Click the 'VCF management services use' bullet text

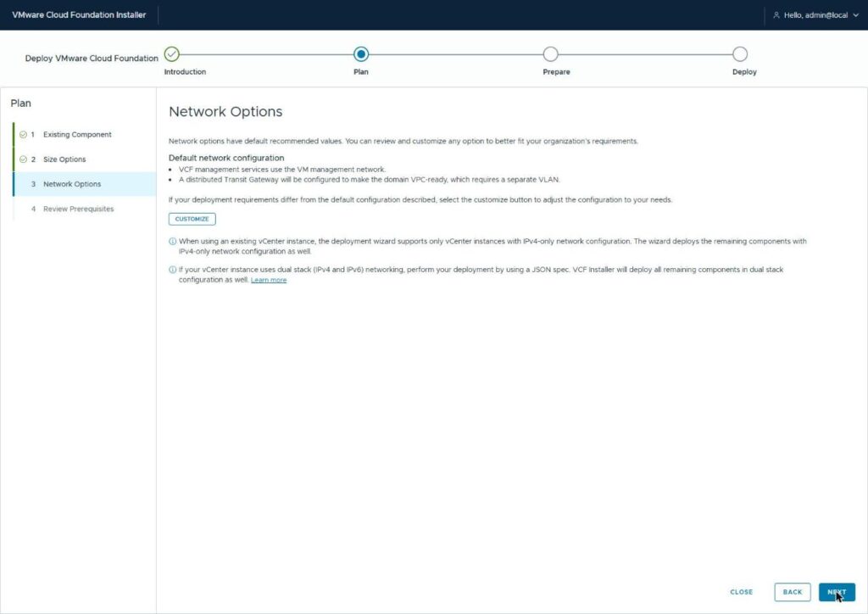pyautogui.click(x=281, y=170)
